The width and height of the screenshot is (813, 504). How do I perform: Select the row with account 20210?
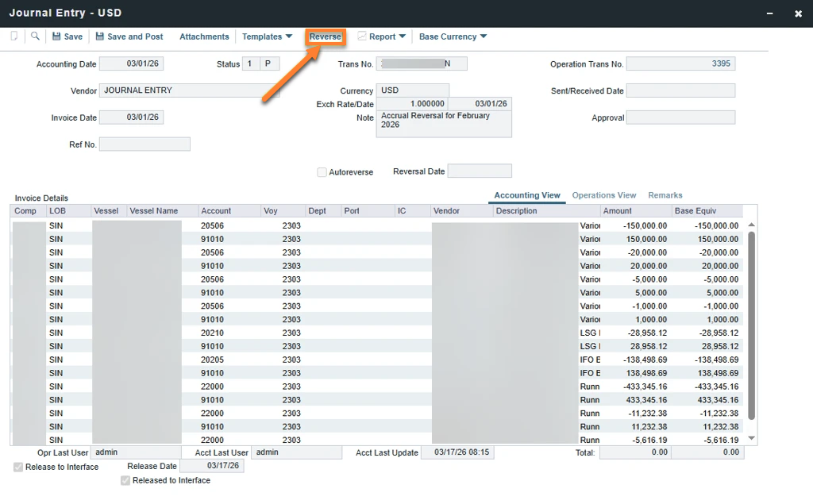376,333
